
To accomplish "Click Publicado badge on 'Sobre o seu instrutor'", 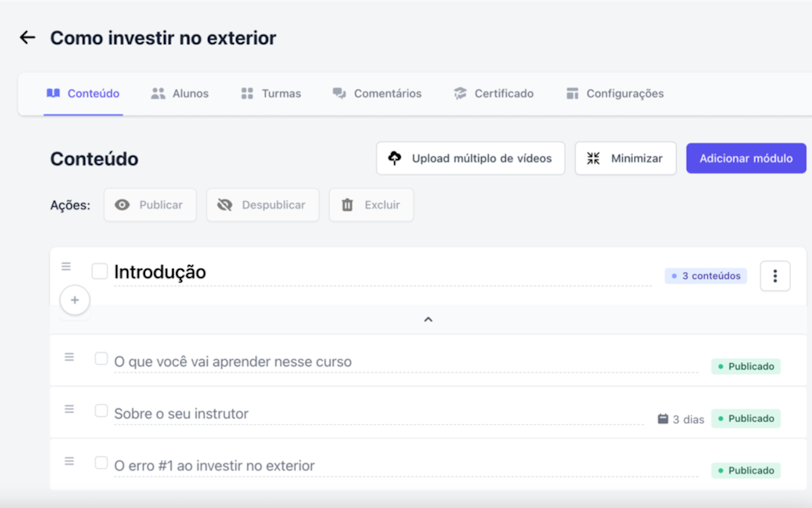I will 745,419.
